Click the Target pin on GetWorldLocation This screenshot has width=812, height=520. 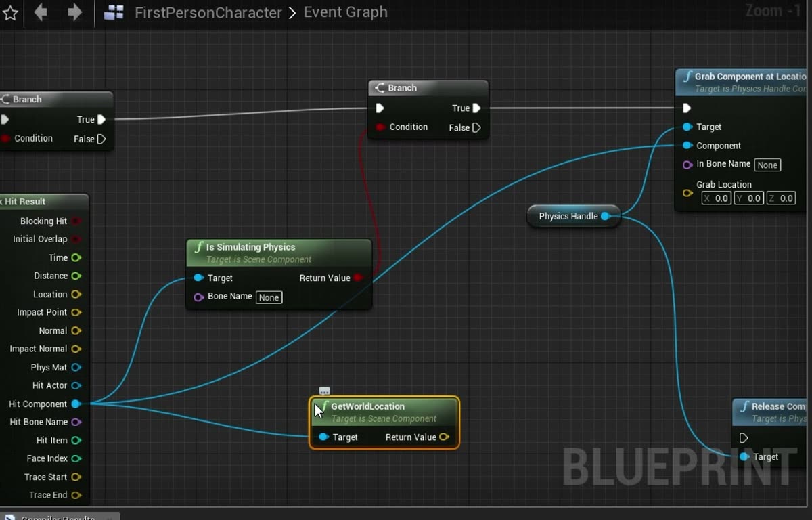(323, 437)
